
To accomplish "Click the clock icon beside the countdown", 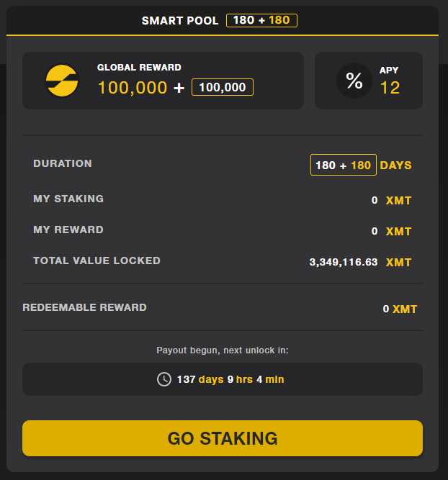I will [x=164, y=379].
